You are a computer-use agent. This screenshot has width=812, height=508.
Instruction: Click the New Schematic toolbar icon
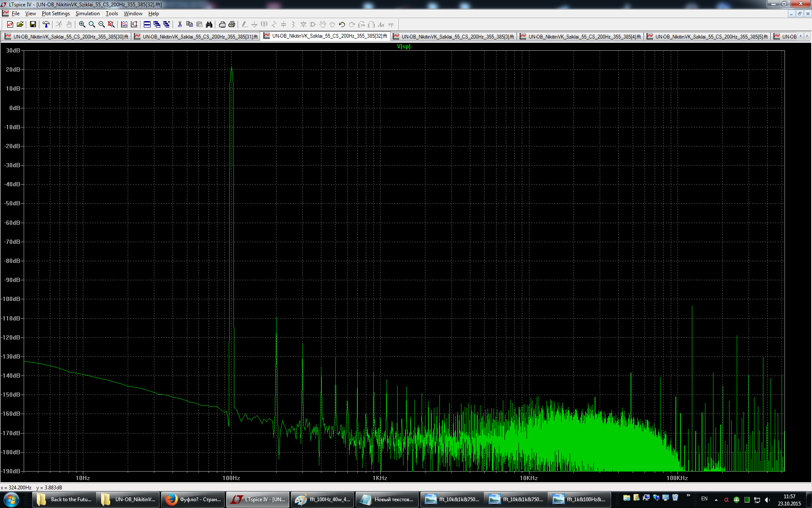[x=10, y=25]
